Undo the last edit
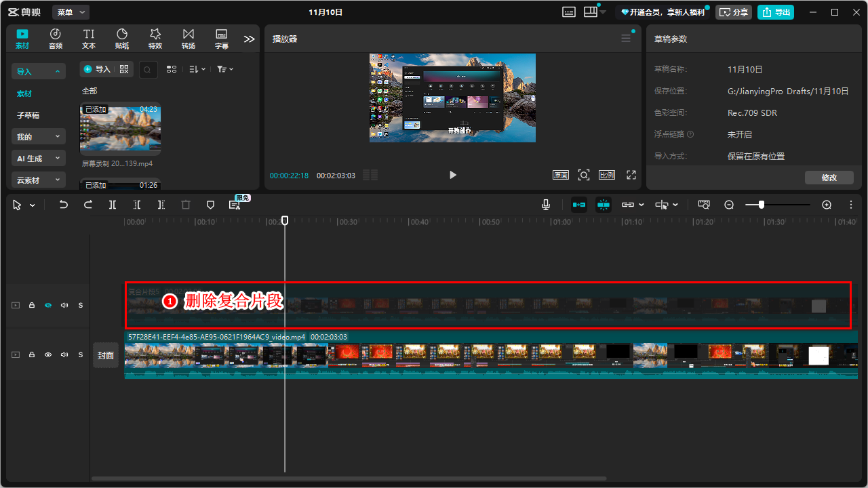The image size is (868, 488). click(64, 205)
